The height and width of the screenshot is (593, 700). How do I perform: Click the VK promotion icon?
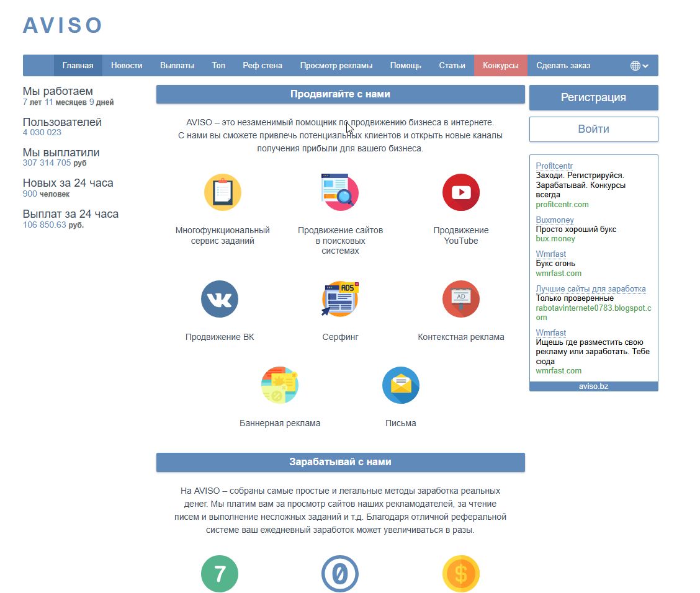[x=220, y=299]
